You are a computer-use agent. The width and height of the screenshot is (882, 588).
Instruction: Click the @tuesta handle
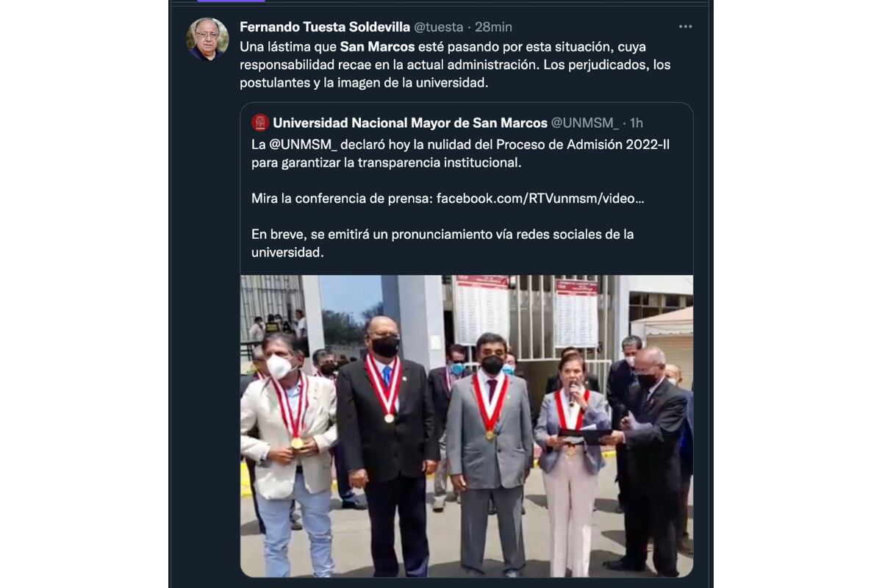pos(439,27)
